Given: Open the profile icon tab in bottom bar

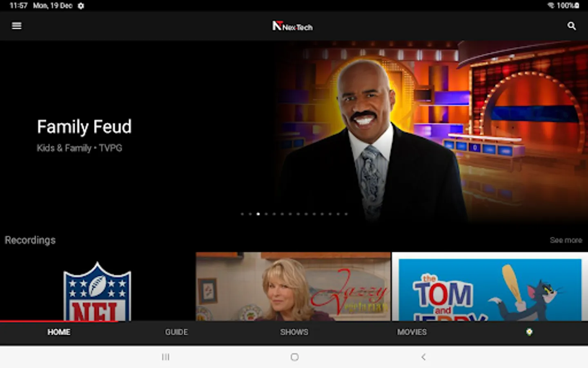Looking at the screenshot, I should click(x=529, y=332).
